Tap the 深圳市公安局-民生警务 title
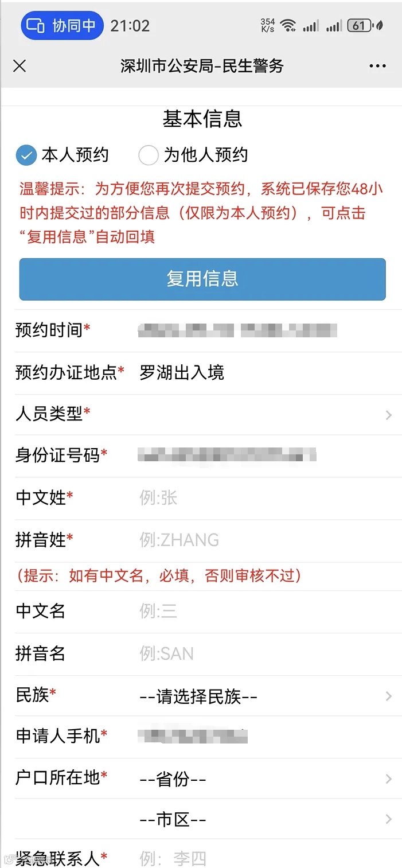Screen dimensions: 402x868 [x=201, y=66]
